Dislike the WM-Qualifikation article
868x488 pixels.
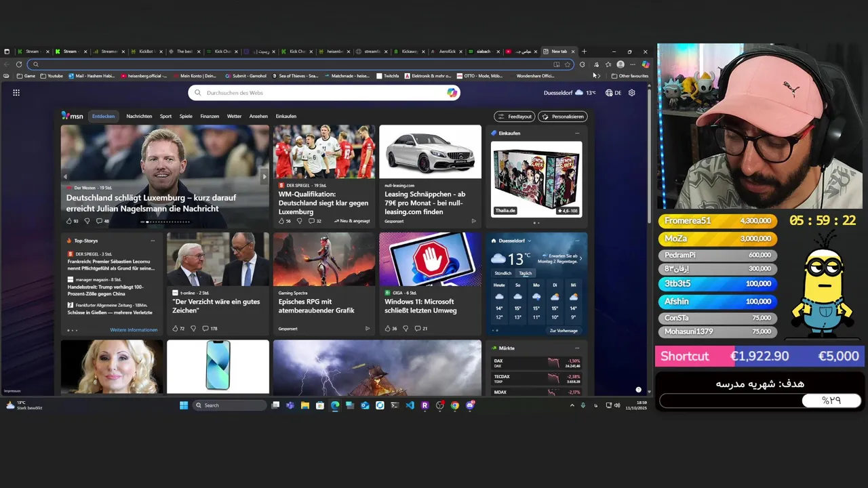(299, 221)
